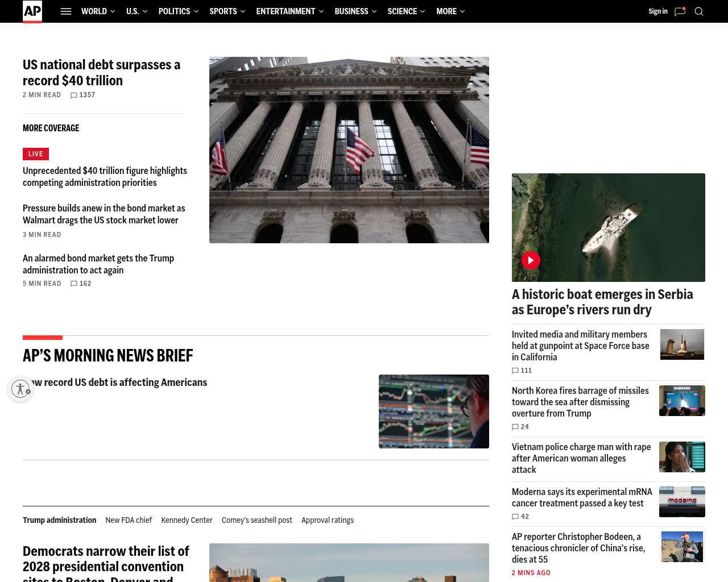Click the rocket launch thumbnail
The height and width of the screenshot is (582, 728).
(682, 344)
